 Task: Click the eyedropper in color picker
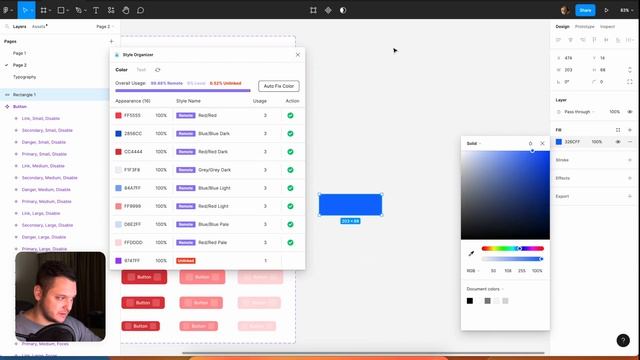point(471,253)
